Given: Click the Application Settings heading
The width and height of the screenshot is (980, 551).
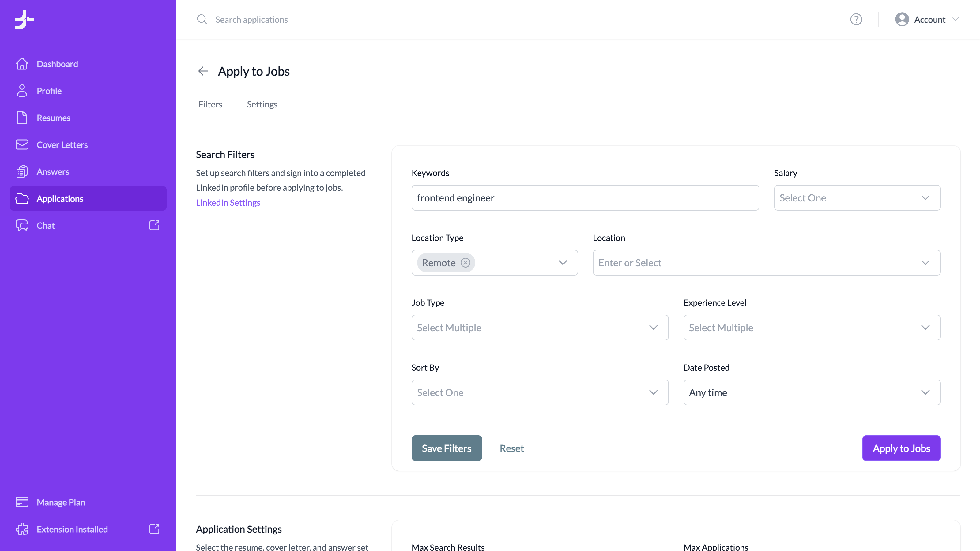Looking at the screenshot, I should click(239, 529).
